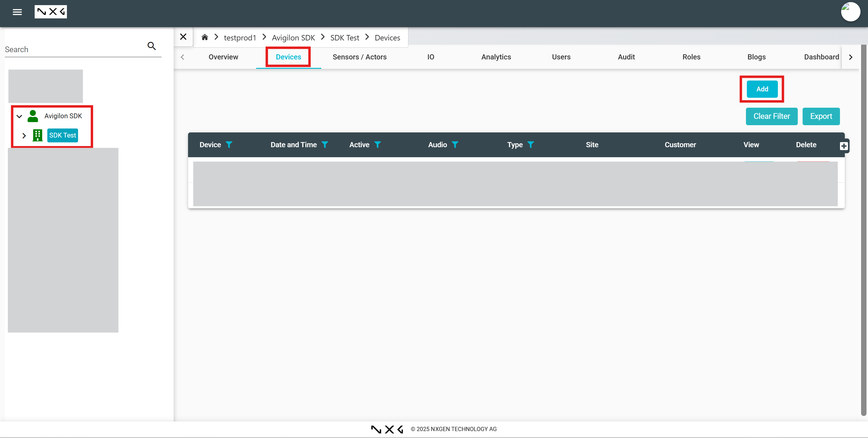The width and height of the screenshot is (868, 438).
Task: Switch to the Sensors / Actors tab
Action: coord(359,57)
